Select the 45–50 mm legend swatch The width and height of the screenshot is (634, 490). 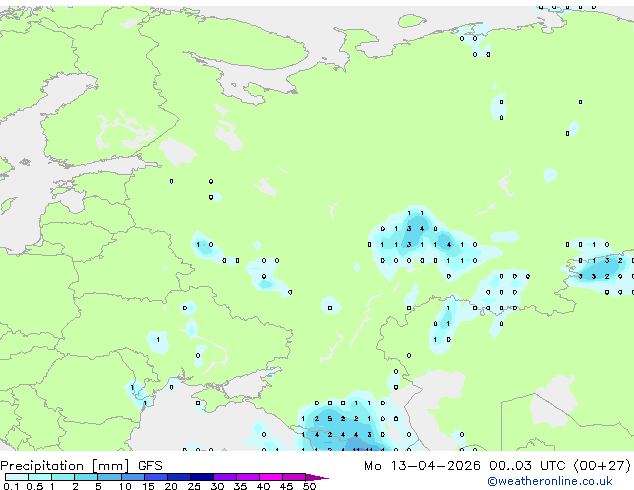294,477
